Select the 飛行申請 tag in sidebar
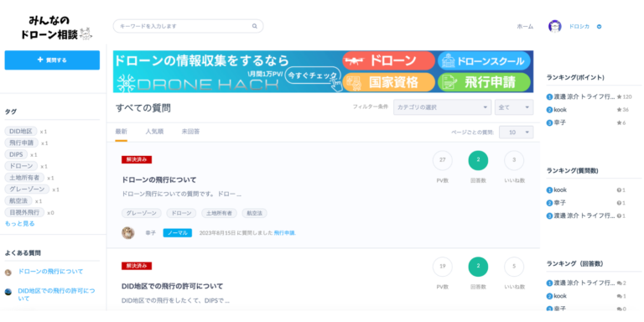The height and width of the screenshot is (322, 644). pyautogui.click(x=21, y=143)
